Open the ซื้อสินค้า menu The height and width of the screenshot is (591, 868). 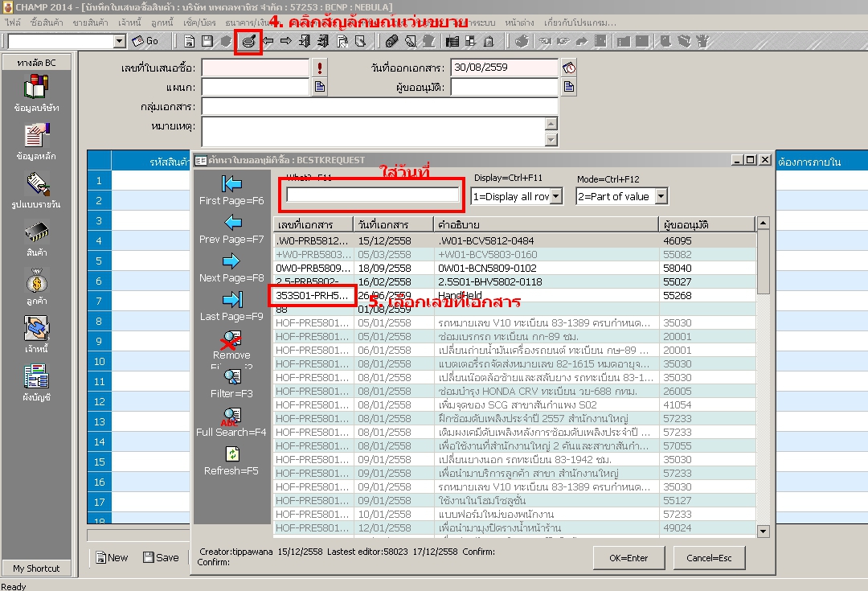tap(47, 23)
